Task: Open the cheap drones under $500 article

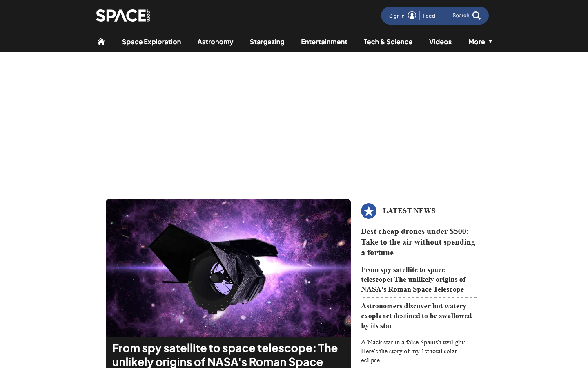Action: [x=418, y=242]
